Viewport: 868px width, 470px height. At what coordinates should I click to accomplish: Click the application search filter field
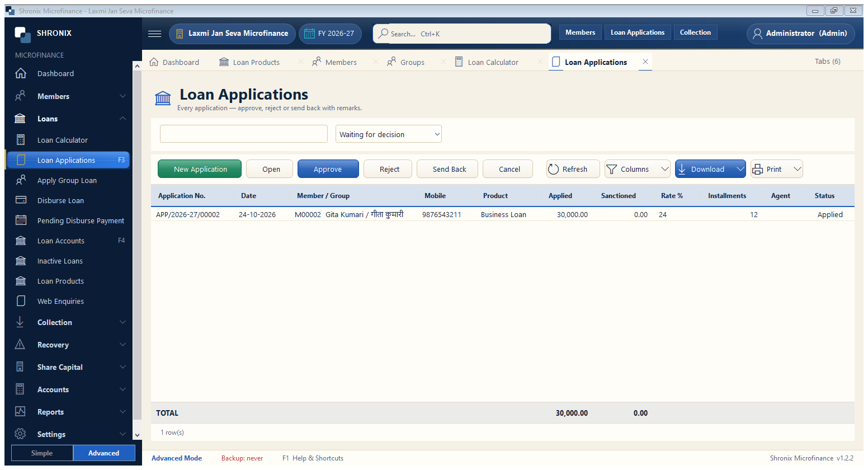click(244, 134)
